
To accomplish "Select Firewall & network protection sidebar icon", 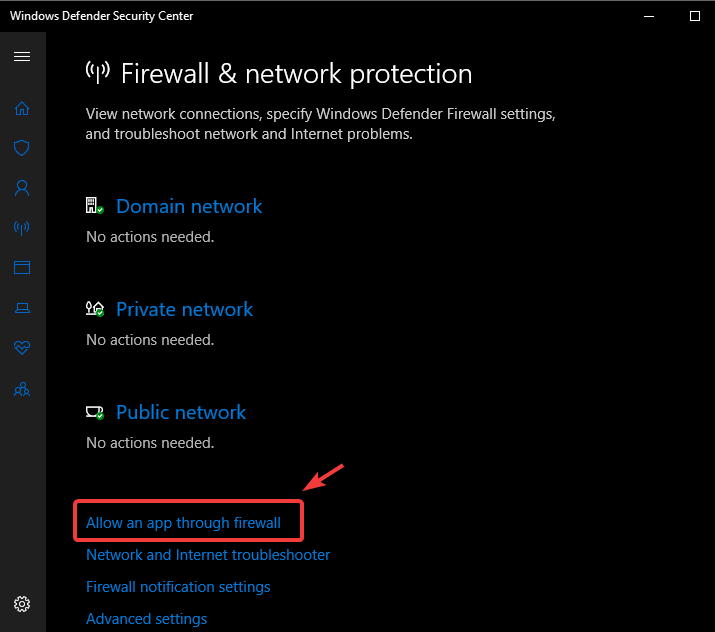I will point(22,228).
